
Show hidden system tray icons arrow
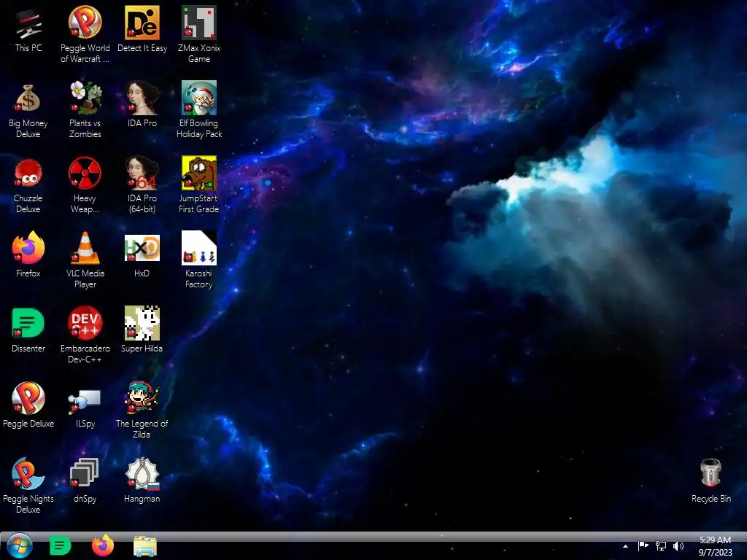pos(625,546)
